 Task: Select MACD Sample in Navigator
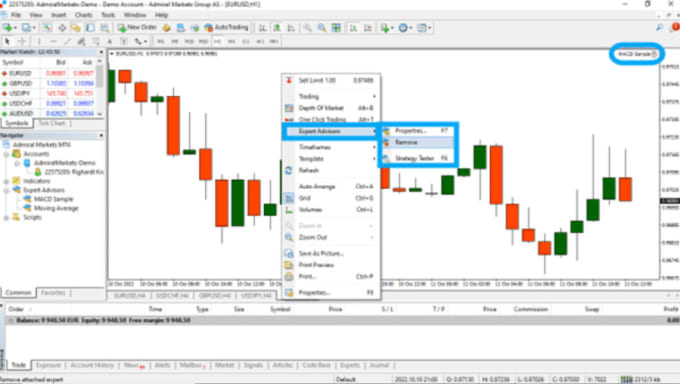pyautogui.click(x=53, y=199)
